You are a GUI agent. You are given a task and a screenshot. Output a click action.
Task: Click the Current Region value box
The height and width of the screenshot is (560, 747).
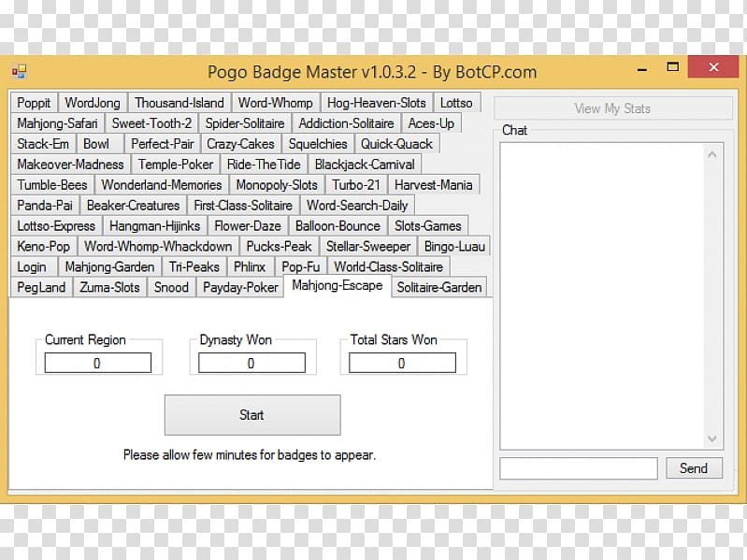[98, 363]
